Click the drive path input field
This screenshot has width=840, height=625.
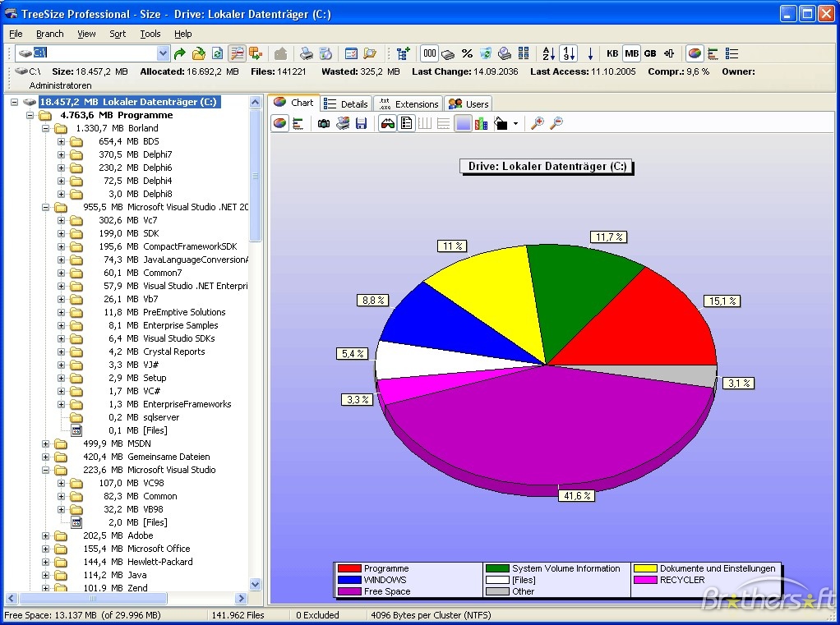95,53
